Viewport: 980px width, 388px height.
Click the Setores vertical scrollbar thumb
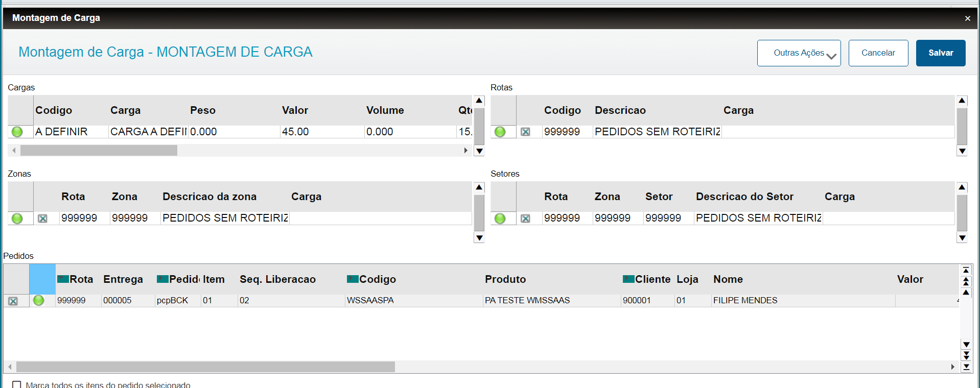point(962,212)
